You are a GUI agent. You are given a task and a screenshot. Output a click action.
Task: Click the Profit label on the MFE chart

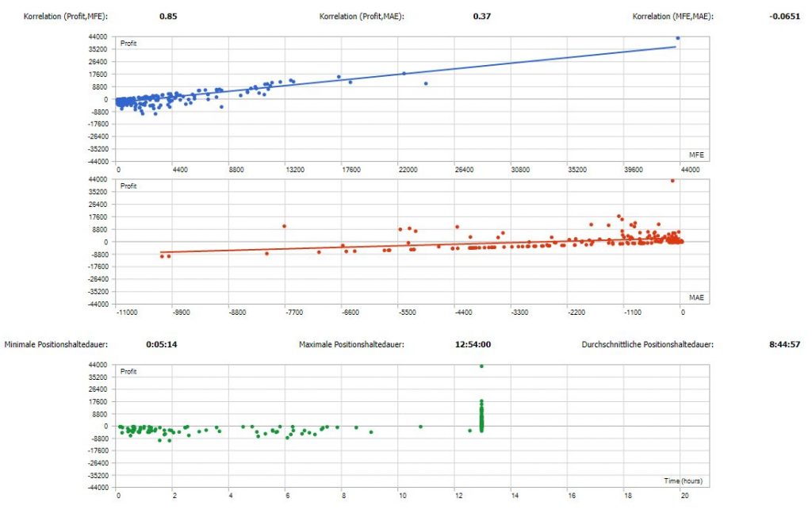[x=127, y=44]
